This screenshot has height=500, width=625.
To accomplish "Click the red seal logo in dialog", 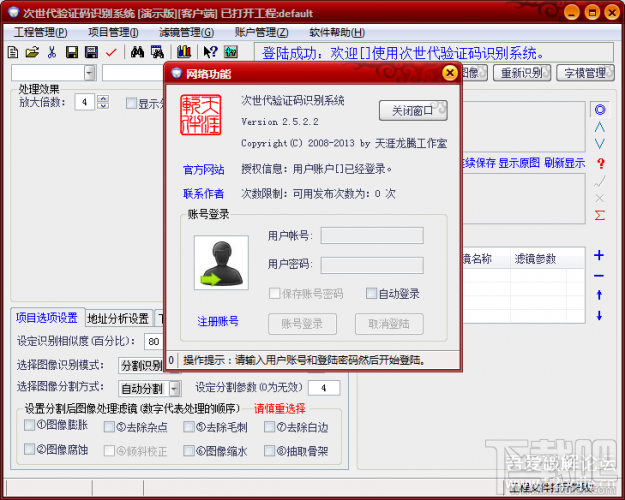I will pos(201,115).
